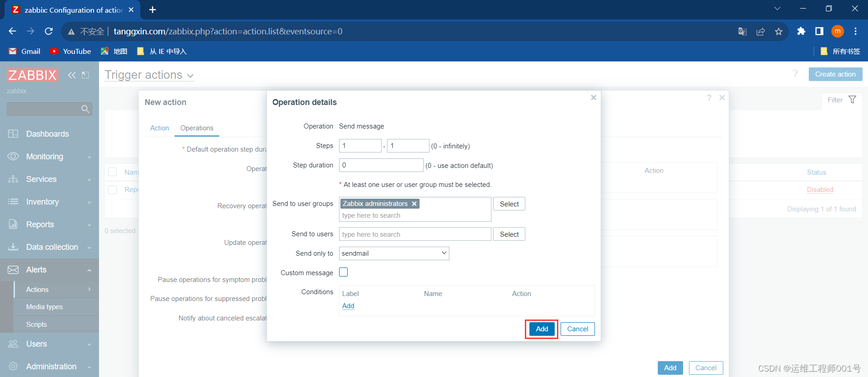Close the New action dialog
The image size is (868, 377).
[722, 98]
